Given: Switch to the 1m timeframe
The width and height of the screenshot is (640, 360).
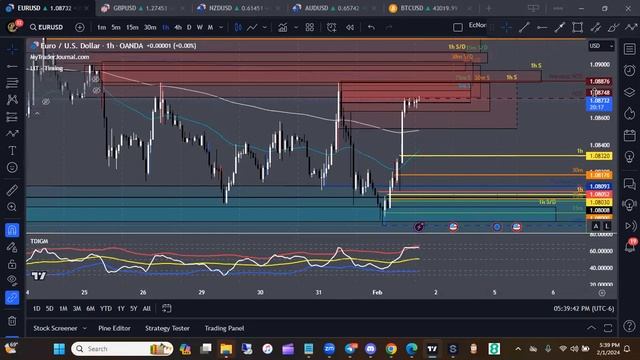Looking at the screenshot, I should click(x=101, y=27).
